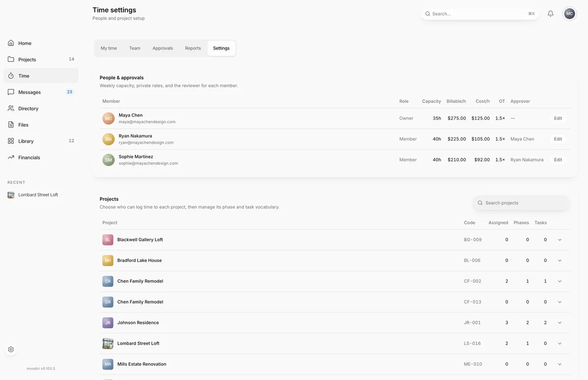Click the Lombard Street Loft thumbnail in sidebar
This screenshot has width=588, height=380.
[11, 195]
